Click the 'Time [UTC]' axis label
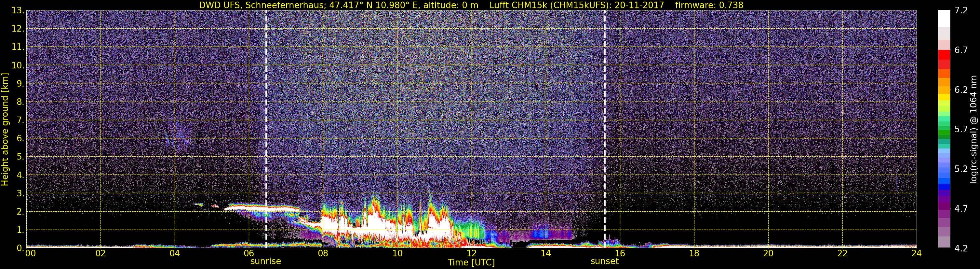Image resolution: width=980 pixels, height=269 pixels. coord(471,262)
